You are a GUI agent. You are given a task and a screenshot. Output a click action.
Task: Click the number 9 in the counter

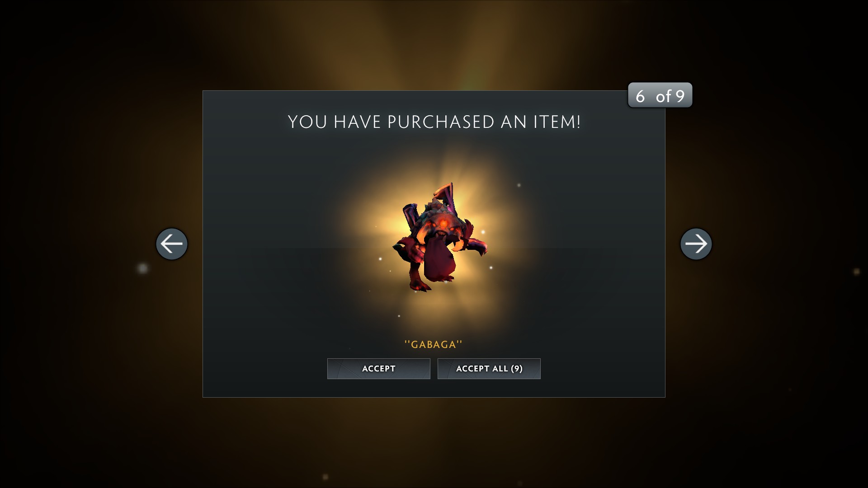(x=680, y=96)
